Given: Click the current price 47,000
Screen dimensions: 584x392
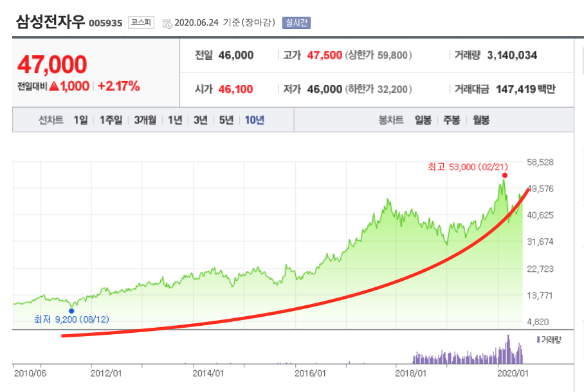Looking at the screenshot, I should (52, 64).
